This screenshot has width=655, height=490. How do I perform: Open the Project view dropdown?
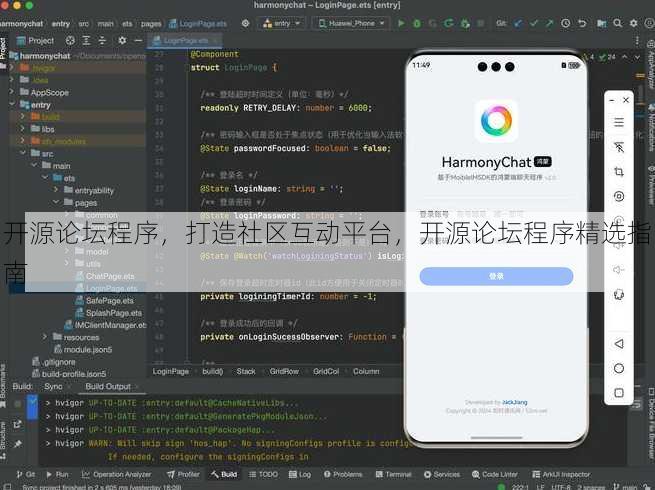[x=36, y=41]
